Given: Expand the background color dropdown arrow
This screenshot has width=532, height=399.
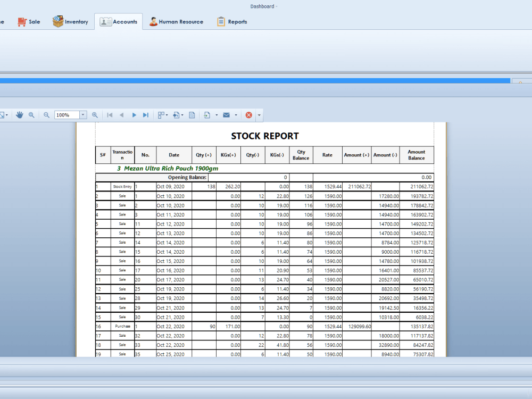Looking at the screenshot, I should [182, 115].
